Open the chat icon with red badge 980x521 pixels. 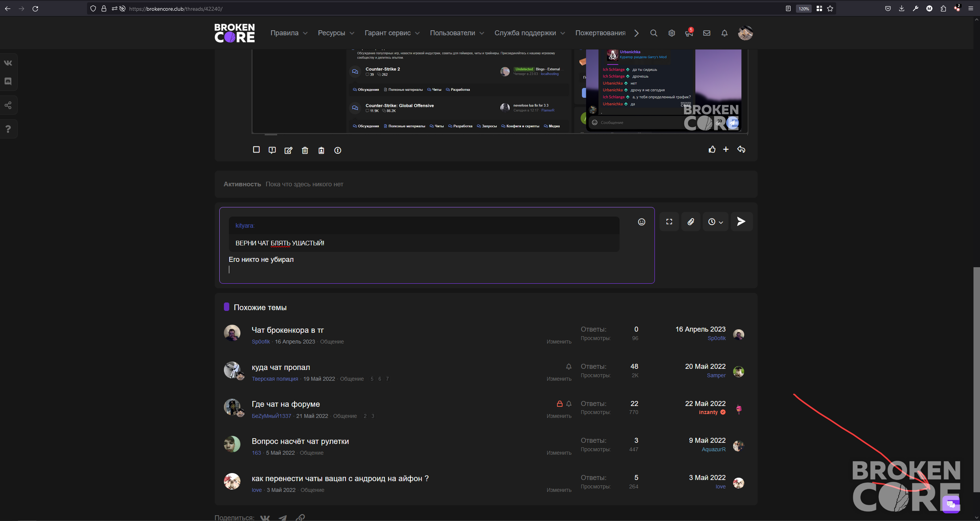click(x=689, y=33)
